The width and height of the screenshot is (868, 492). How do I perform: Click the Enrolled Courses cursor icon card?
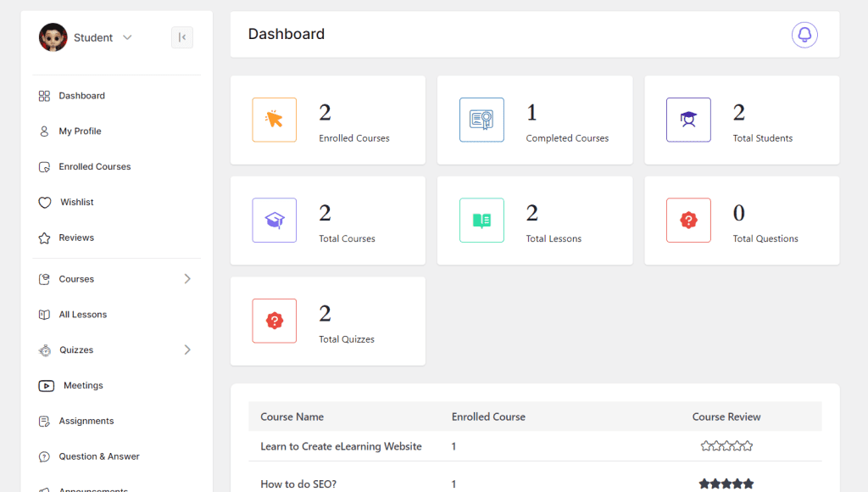pos(274,120)
